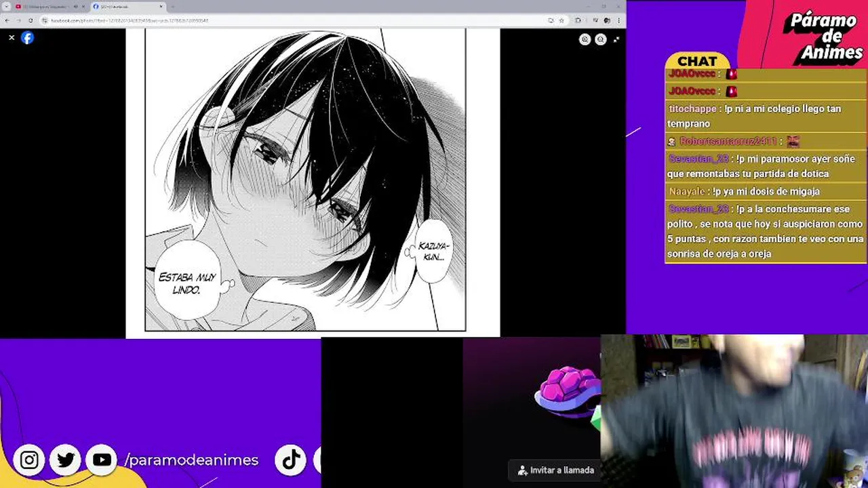Close the Facebook browser tab
This screenshot has width=868, height=488.
(x=161, y=6)
